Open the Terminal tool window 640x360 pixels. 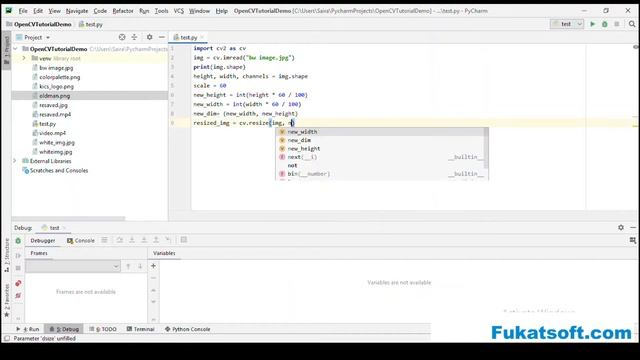coord(140,329)
